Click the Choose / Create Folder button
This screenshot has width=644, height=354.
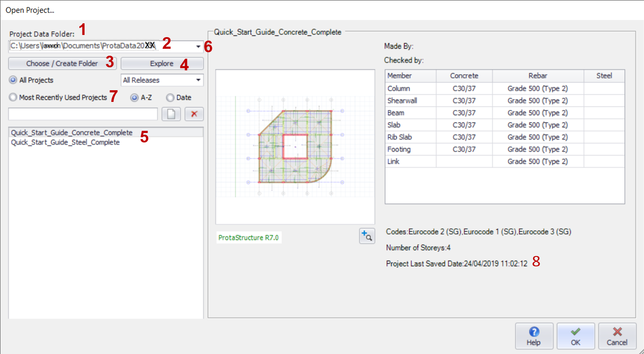(62, 63)
